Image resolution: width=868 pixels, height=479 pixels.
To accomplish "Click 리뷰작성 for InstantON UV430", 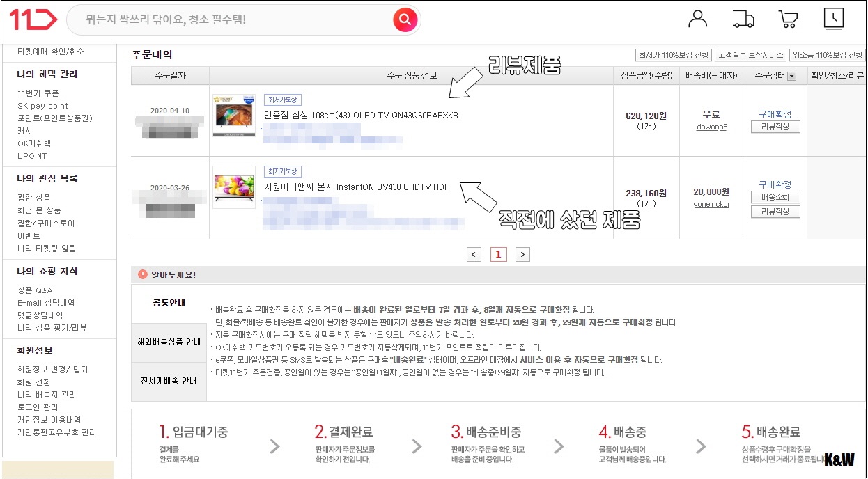I will [x=775, y=212].
